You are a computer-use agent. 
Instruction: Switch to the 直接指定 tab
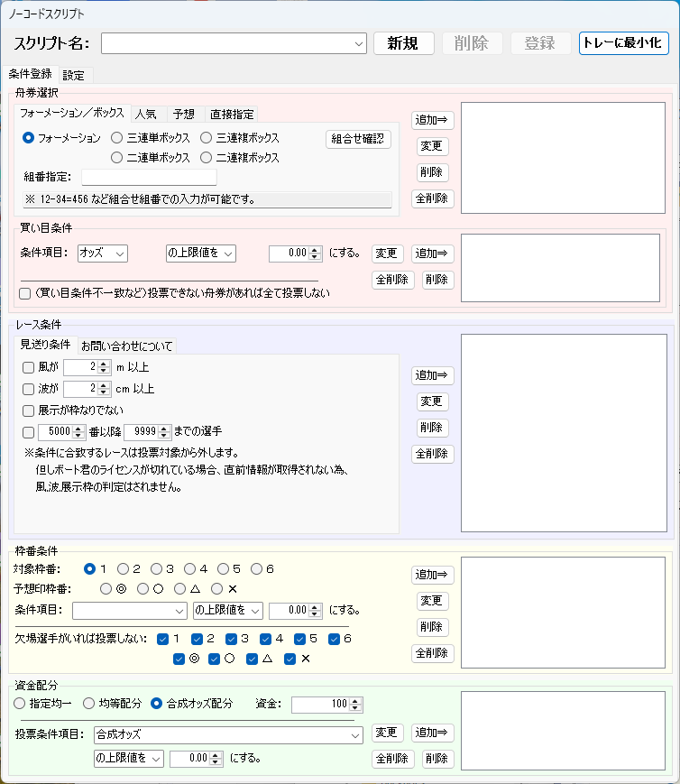[232, 114]
